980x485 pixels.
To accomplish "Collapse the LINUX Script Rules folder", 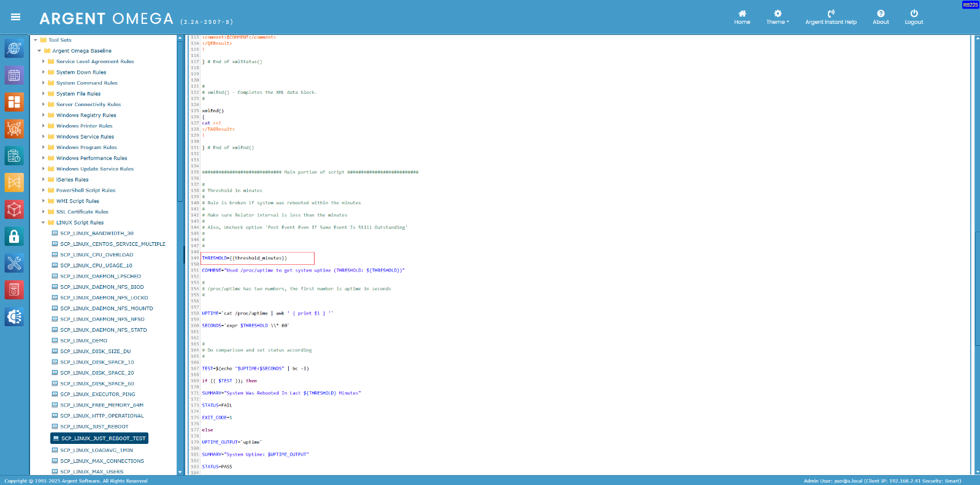I will point(43,223).
